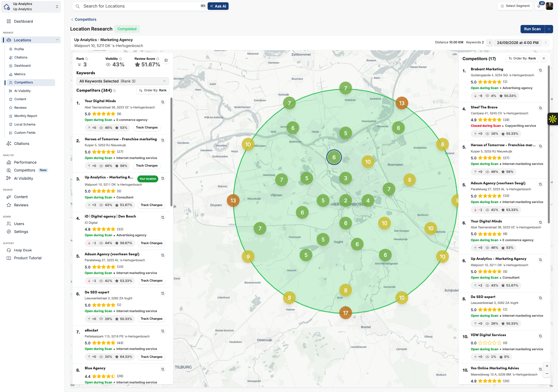558x392 pixels.
Task: Zoom in the map with the plus button
Action: point(547,366)
